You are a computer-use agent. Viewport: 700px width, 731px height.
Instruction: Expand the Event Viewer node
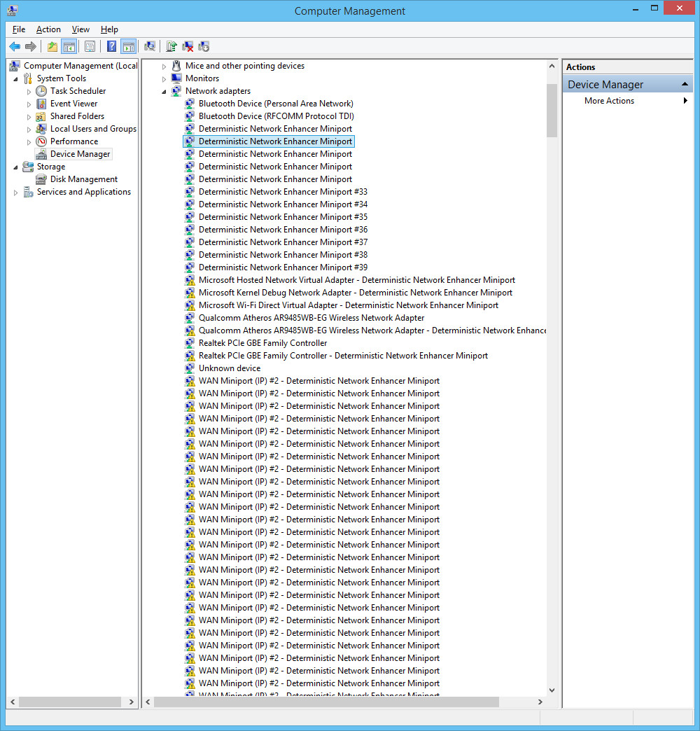click(29, 104)
